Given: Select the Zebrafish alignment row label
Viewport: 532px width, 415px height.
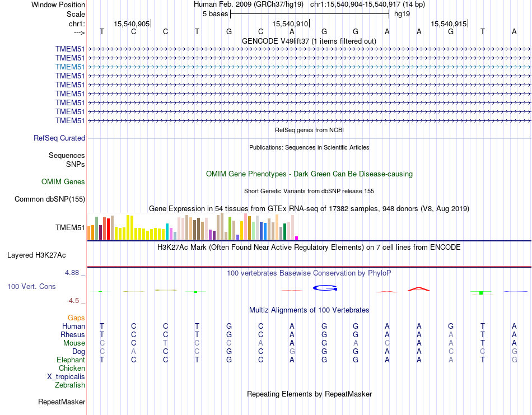Looking at the screenshot, I should click(x=70, y=385).
